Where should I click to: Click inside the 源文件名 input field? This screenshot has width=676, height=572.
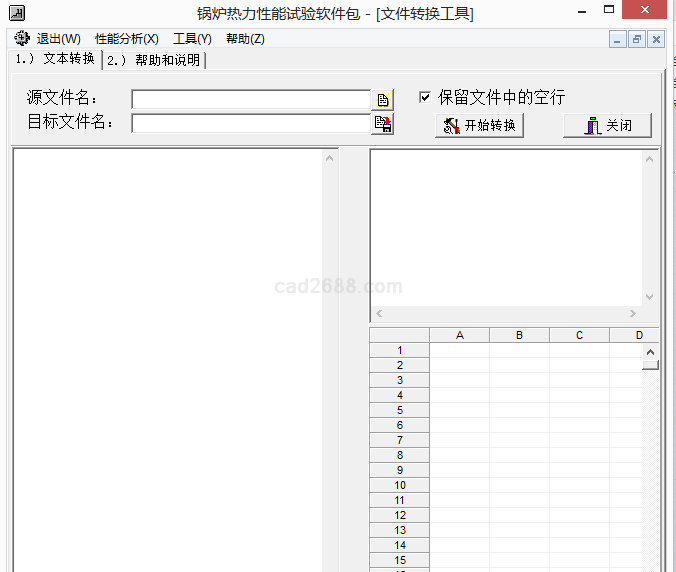(x=250, y=100)
